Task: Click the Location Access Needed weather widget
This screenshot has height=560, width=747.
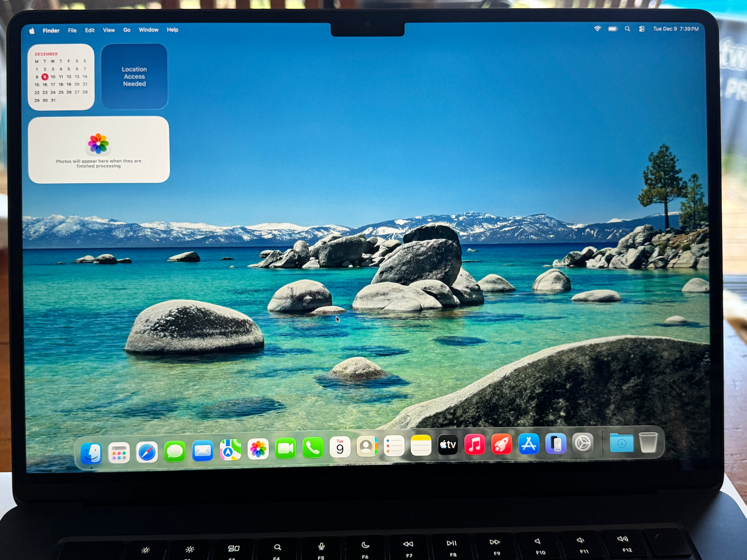Action: click(x=134, y=76)
